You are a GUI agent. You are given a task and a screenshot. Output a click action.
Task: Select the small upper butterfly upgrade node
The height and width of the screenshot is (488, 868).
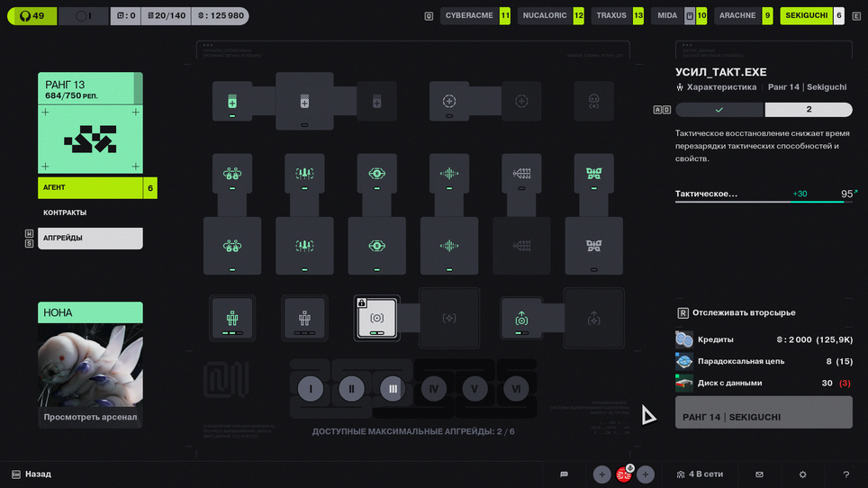tap(594, 174)
